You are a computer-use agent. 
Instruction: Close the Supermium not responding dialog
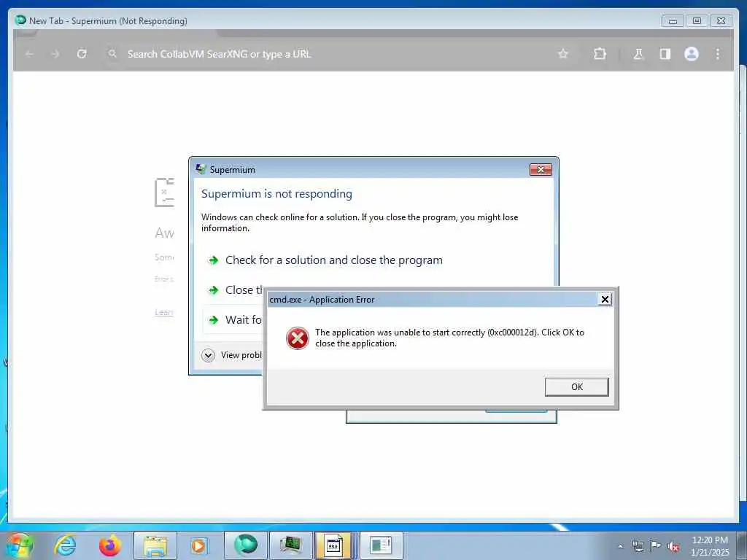(x=541, y=169)
